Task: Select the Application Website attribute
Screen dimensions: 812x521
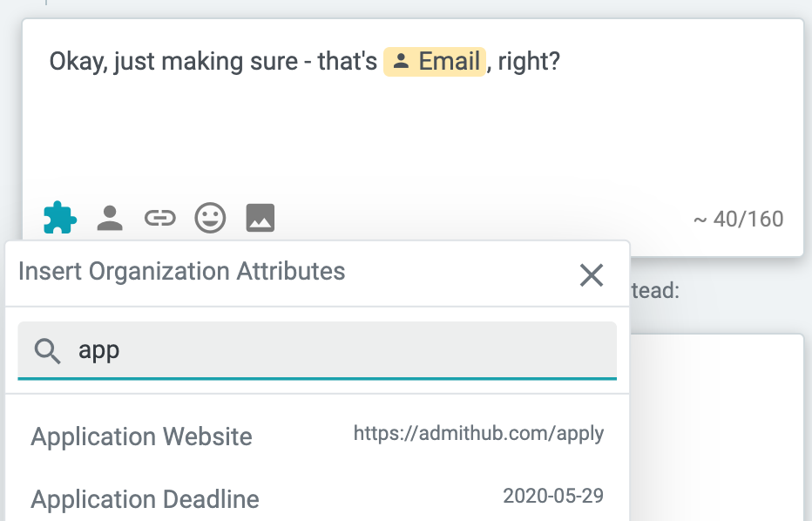Action: (142, 436)
